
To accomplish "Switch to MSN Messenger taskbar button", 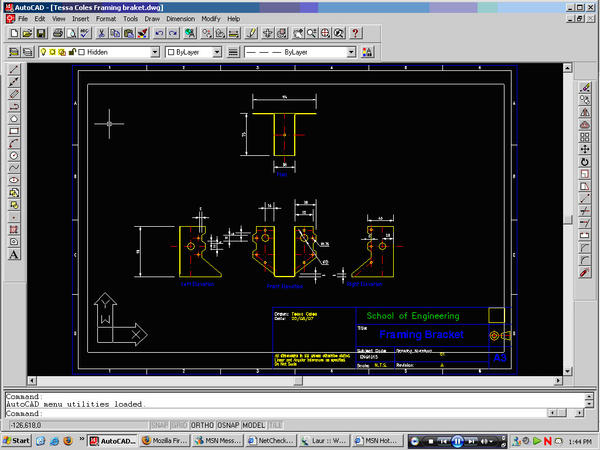I will (217, 441).
